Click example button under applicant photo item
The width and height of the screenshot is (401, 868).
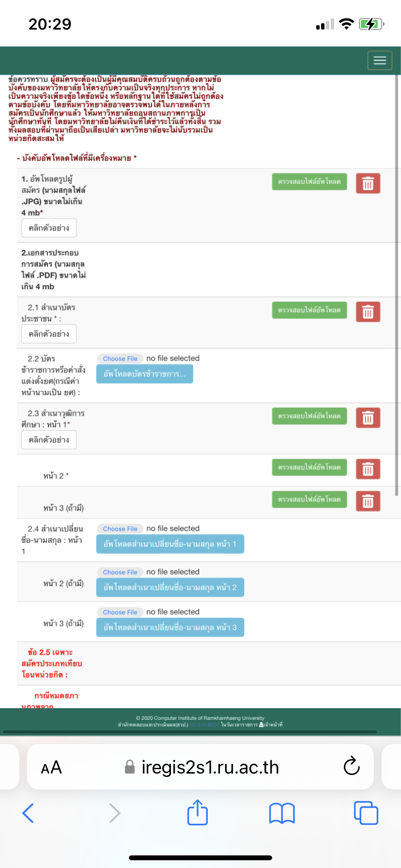[x=49, y=228]
